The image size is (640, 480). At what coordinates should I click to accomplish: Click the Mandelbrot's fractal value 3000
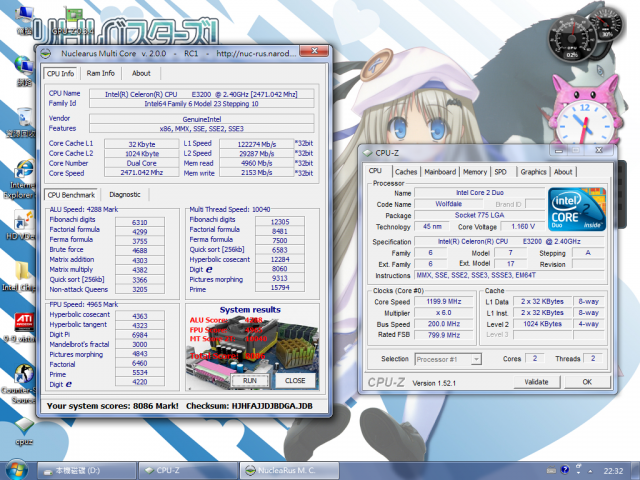[140, 344]
